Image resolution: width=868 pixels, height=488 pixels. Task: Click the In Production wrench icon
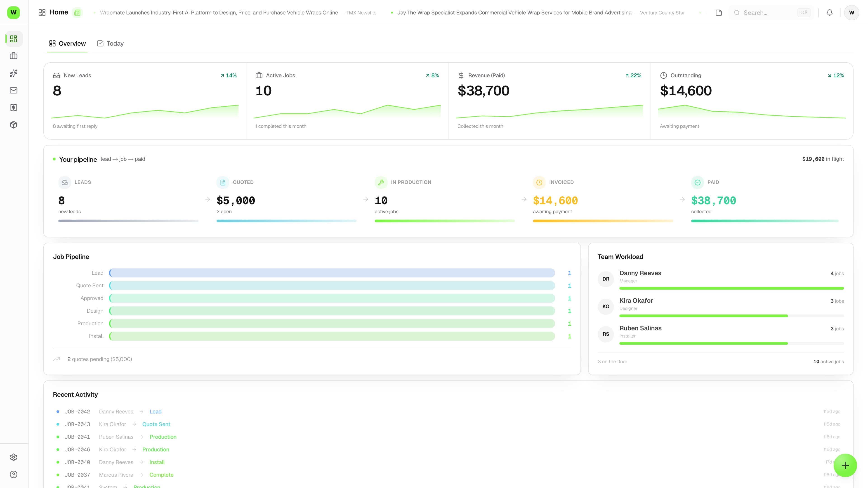(381, 182)
